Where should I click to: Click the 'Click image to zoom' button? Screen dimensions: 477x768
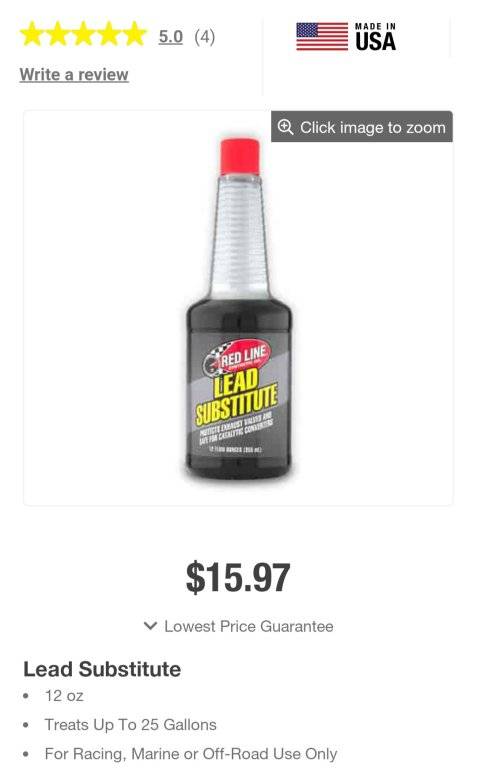[362, 127]
